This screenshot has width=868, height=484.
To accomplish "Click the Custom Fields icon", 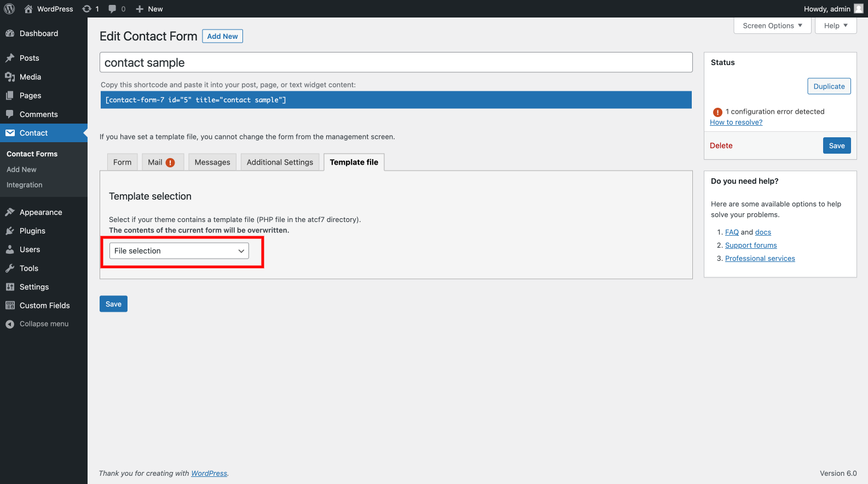I will [10, 306].
